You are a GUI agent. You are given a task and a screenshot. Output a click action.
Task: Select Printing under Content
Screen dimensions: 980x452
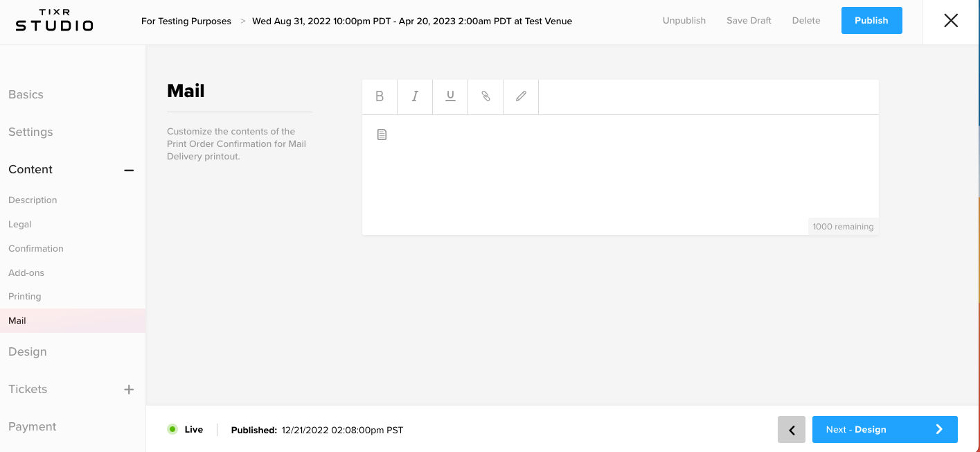click(25, 296)
